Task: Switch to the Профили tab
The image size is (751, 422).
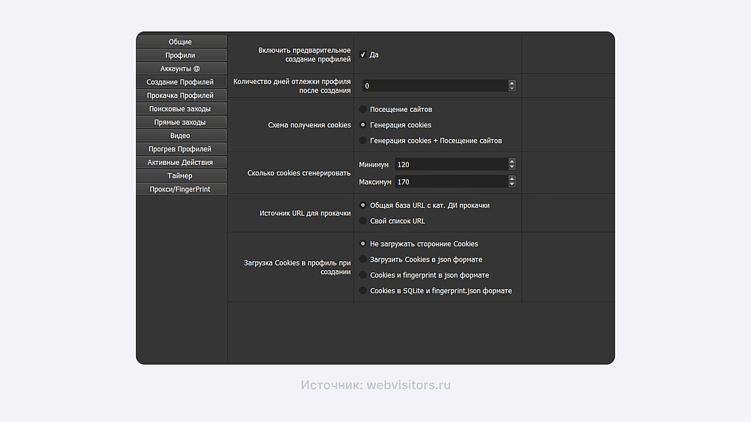Action: (182, 55)
